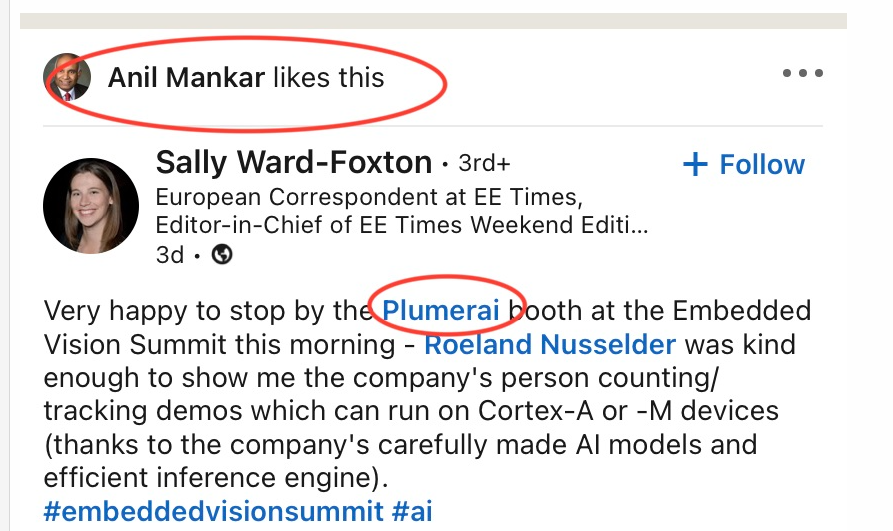Click the gray bar above the post
This screenshot has width=893, height=531.
tap(433, 20)
